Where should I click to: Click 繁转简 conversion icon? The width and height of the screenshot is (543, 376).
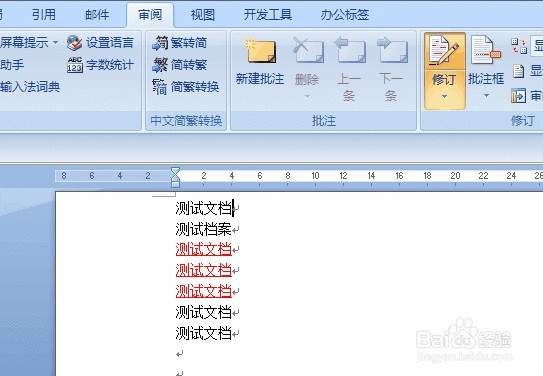(x=160, y=43)
